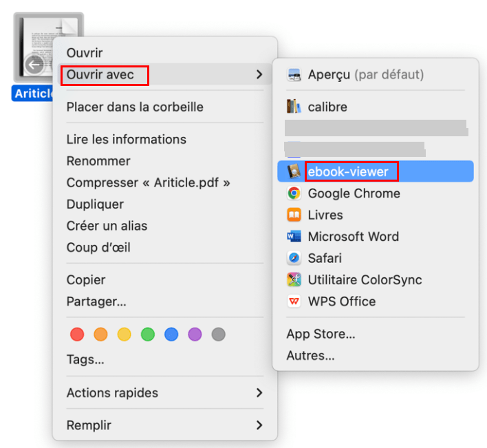Select ebook-viewer in the submenu

(x=376, y=171)
